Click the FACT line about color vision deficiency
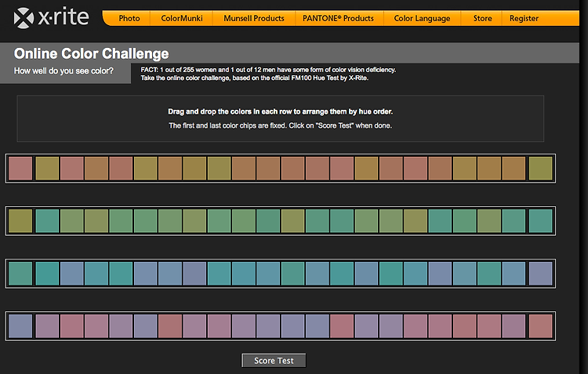This screenshot has height=374, width=588. click(x=268, y=70)
